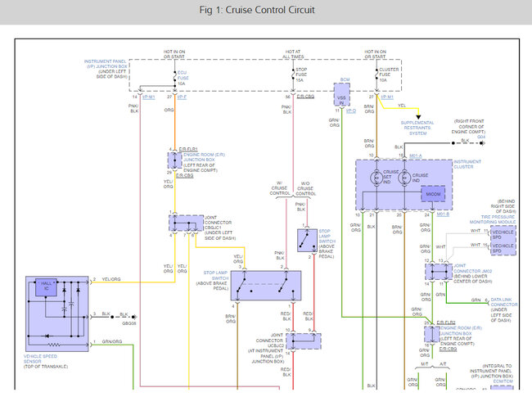532x406 pixels.
Task: Click the Supplemental Restraints System label
Action: (x=417, y=128)
